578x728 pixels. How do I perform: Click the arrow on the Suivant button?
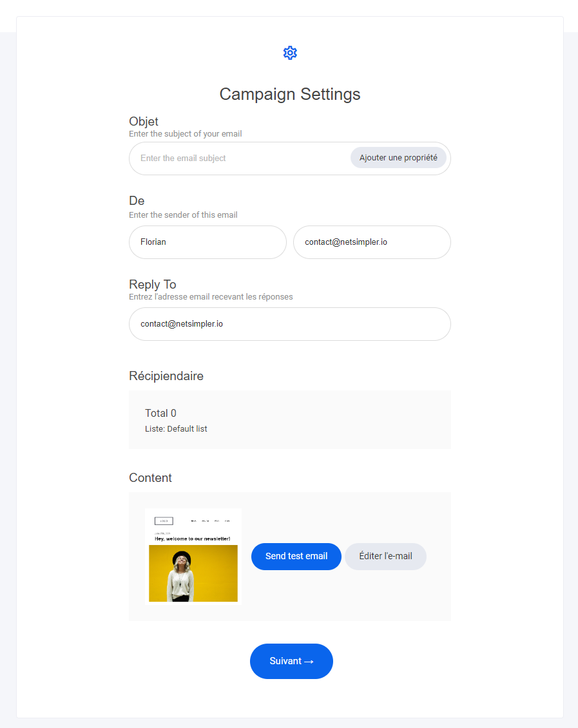pos(309,662)
